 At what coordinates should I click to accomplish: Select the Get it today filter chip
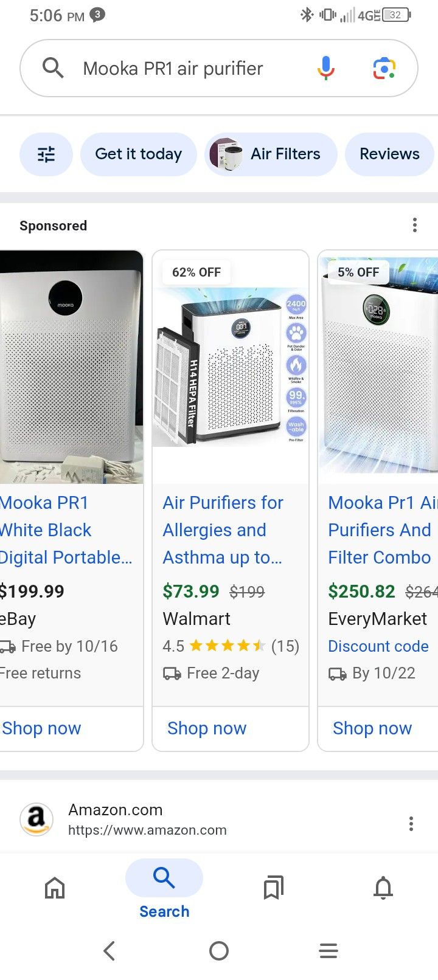(x=138, y=154)
